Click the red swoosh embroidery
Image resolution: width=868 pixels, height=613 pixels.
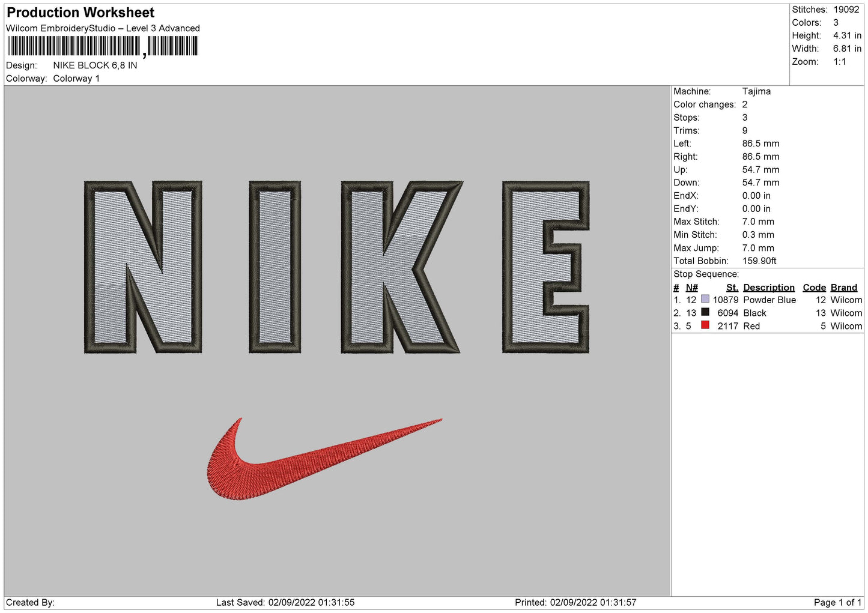(x=324, y=459)
